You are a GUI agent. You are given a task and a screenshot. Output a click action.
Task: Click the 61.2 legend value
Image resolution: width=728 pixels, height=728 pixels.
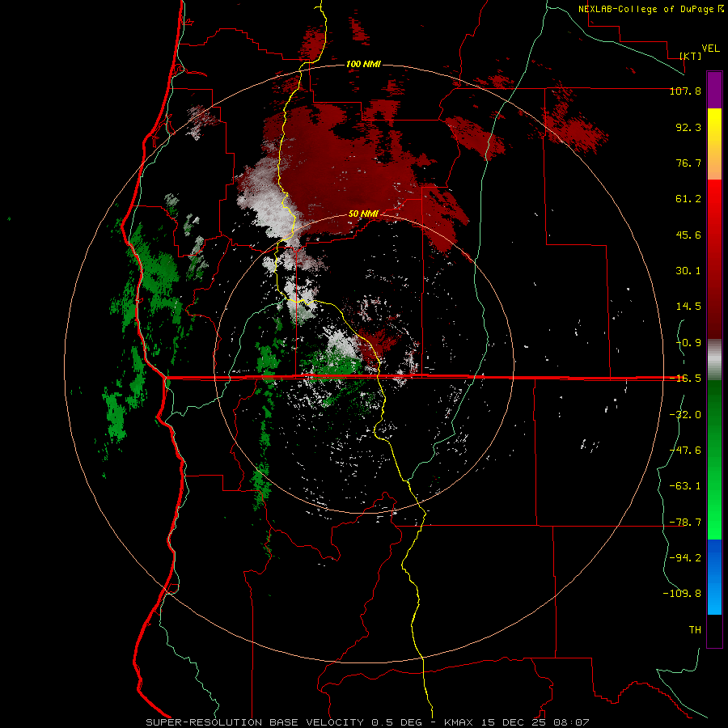(688, 199)
